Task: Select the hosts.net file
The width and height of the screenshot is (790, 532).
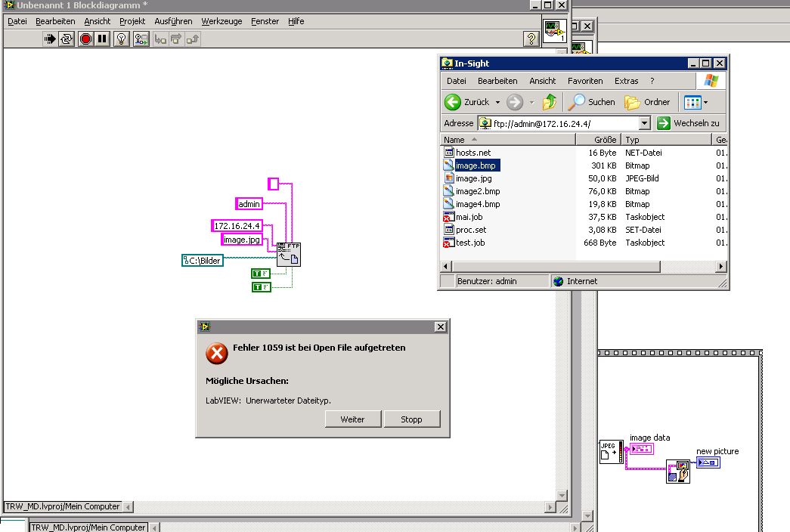Action: point(467,152)
